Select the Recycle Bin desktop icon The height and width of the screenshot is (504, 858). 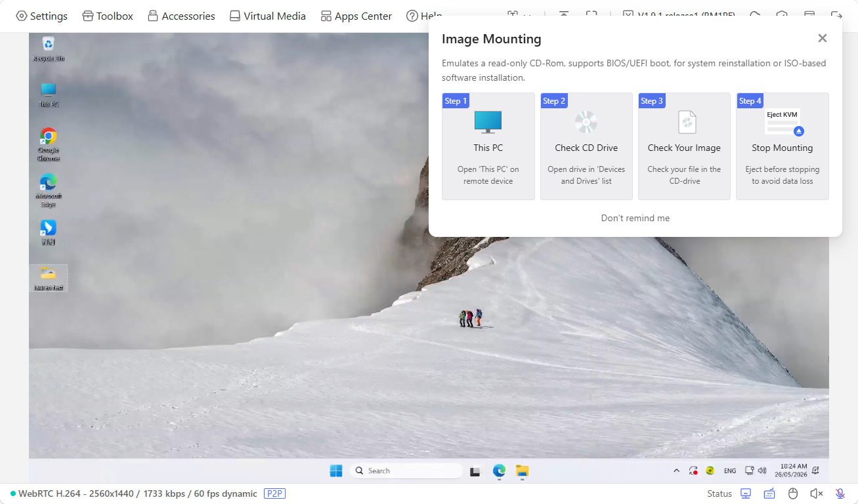point(49,49)
